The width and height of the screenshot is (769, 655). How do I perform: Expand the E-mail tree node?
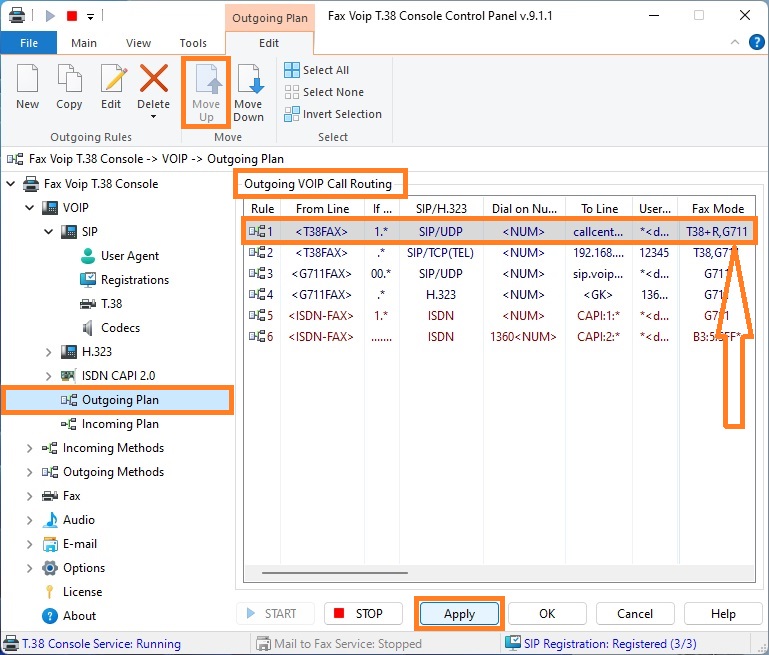click(29, 544)
